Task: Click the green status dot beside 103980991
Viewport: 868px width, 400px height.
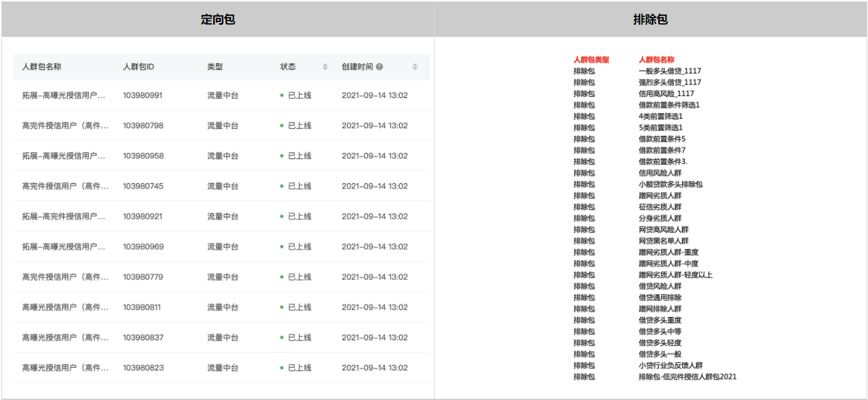Action: pyautogui.click(x=282, y=95)
